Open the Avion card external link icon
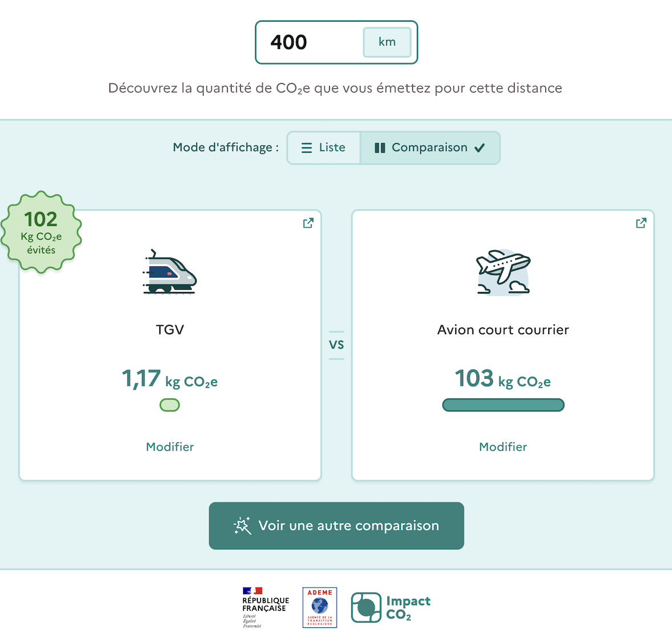This screenshot has height=640, width=672. (x=641, y=223)
